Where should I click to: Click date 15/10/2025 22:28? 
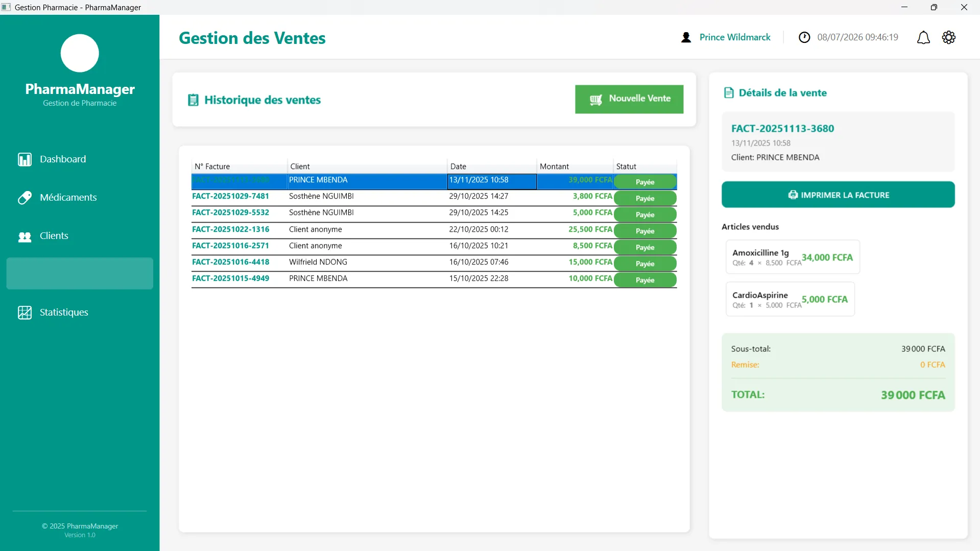coord(479,278)
